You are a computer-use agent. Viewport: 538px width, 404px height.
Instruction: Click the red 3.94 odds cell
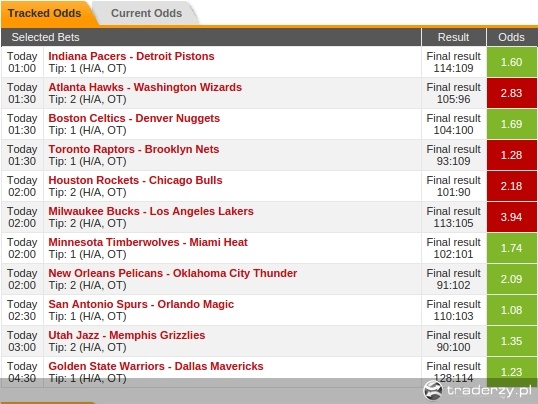[512, 217]
